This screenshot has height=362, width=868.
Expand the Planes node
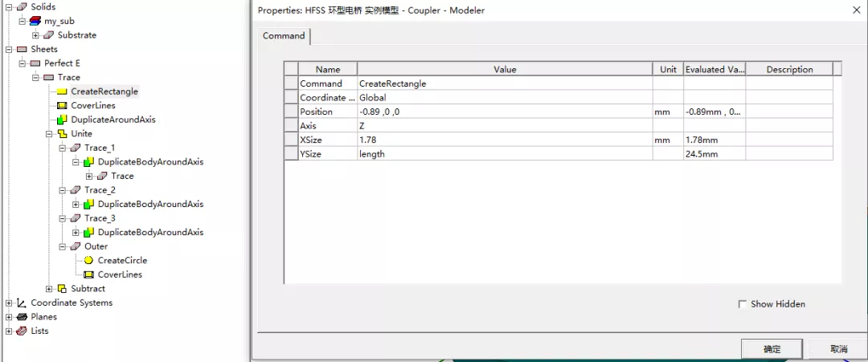pyautogui.click(x=9, y=317)
